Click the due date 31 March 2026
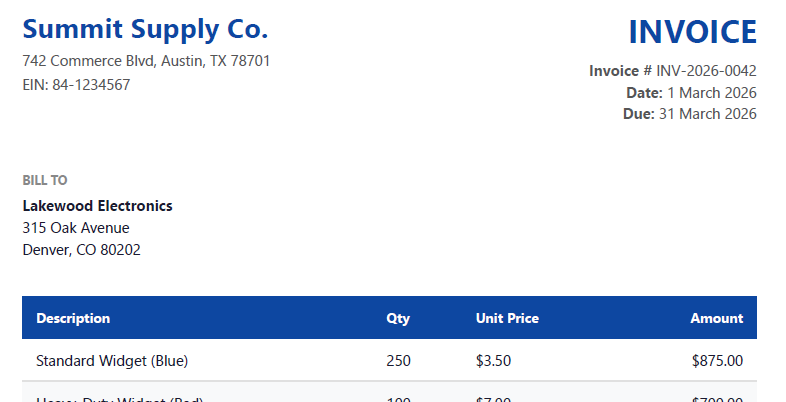This screenshot has width=786, height=402. click(x=707, y=113)
